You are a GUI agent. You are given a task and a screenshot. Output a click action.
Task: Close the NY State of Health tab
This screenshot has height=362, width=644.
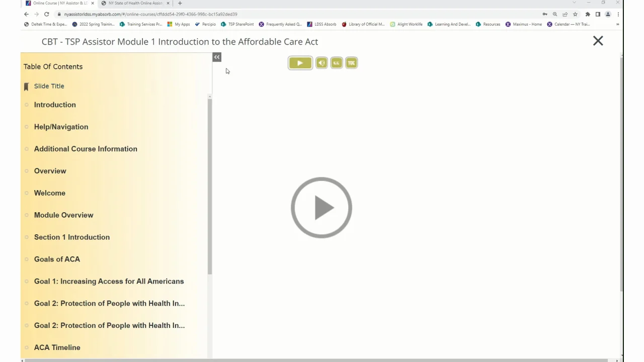(168, 3)
